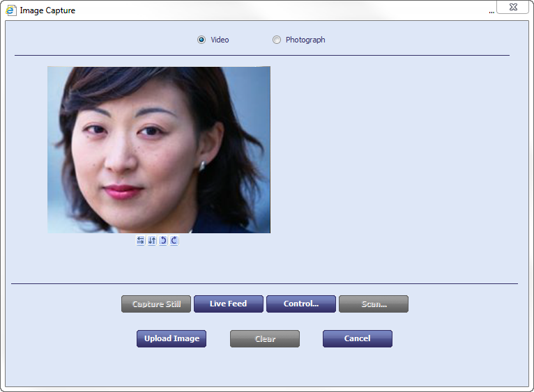Close the Image Capture window
The height and width of the screenshot is (392, 534).
pyautogui.click(x=512, y=7)
